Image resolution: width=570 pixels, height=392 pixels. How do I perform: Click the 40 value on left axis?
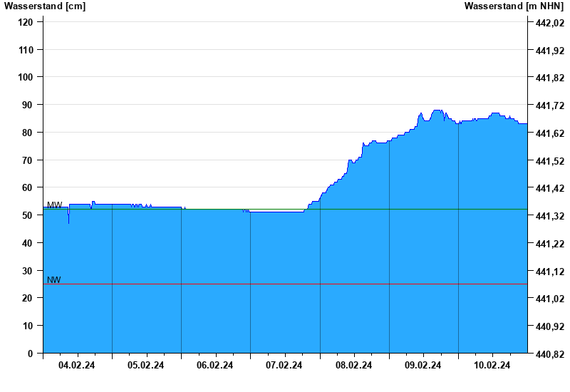click(28, 243)
